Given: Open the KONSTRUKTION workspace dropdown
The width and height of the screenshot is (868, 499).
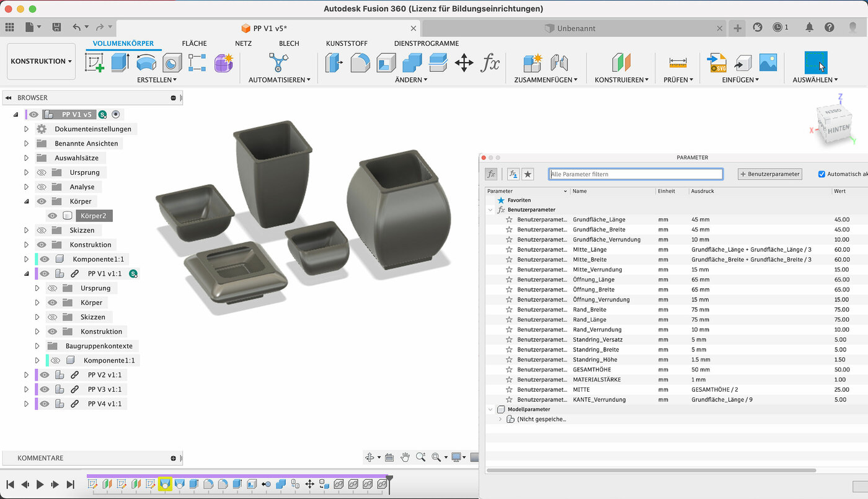Looking at the screenshot, I should pyautogui.click(x=42, y=61).
